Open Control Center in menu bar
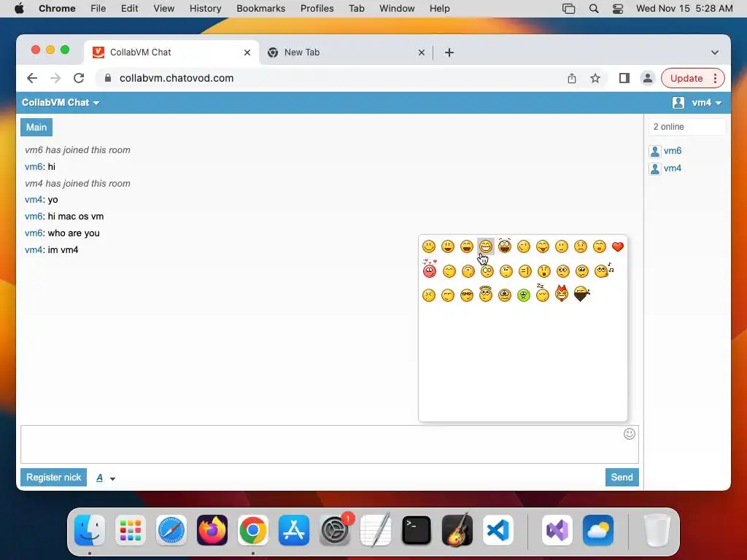The image size is (747, 560). pyautogui.click(x=617, y=9)
